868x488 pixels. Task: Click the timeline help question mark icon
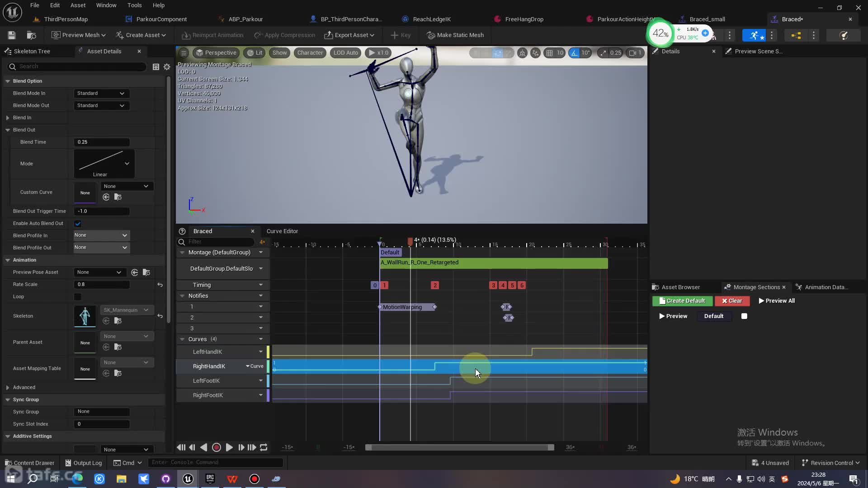tap(182, 231)
